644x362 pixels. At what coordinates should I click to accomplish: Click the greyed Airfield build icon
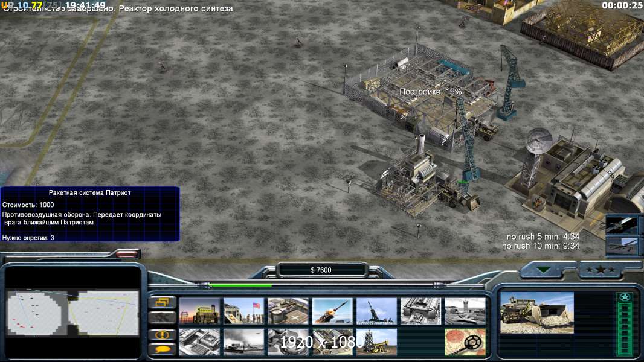465,311
